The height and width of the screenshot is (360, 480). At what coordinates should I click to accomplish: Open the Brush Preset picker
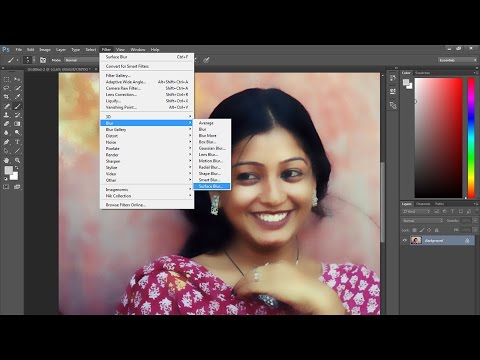tap(30, 60)
